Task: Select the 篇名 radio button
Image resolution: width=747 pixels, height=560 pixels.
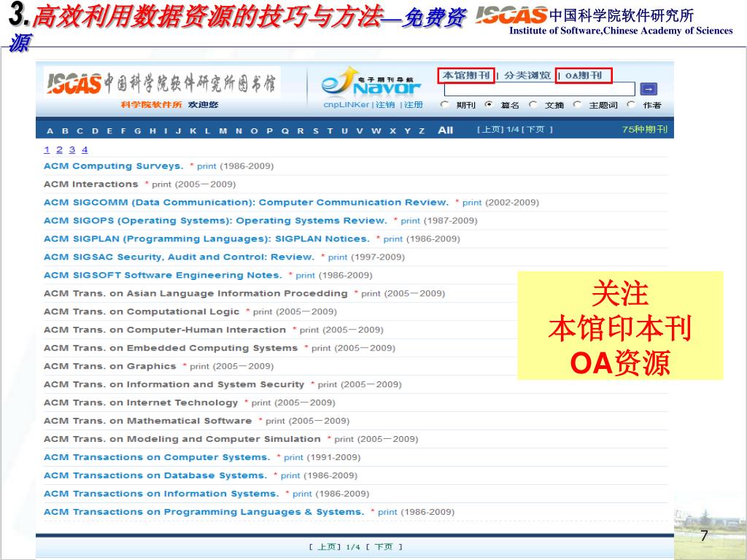Action: pos(489,104)
